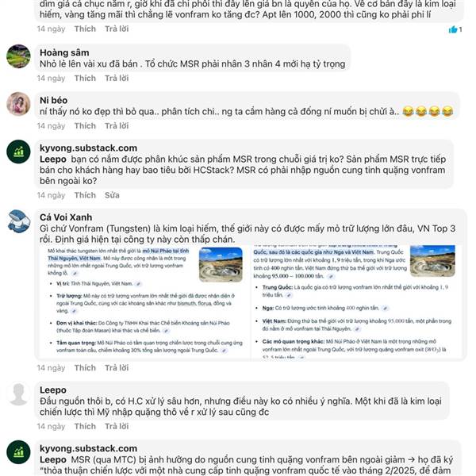The height and width of the screenshot is (476, 476).
Task: Open Hoàng sâm's profile avatar
Action: pyautogui.click(x=18, y=56)
